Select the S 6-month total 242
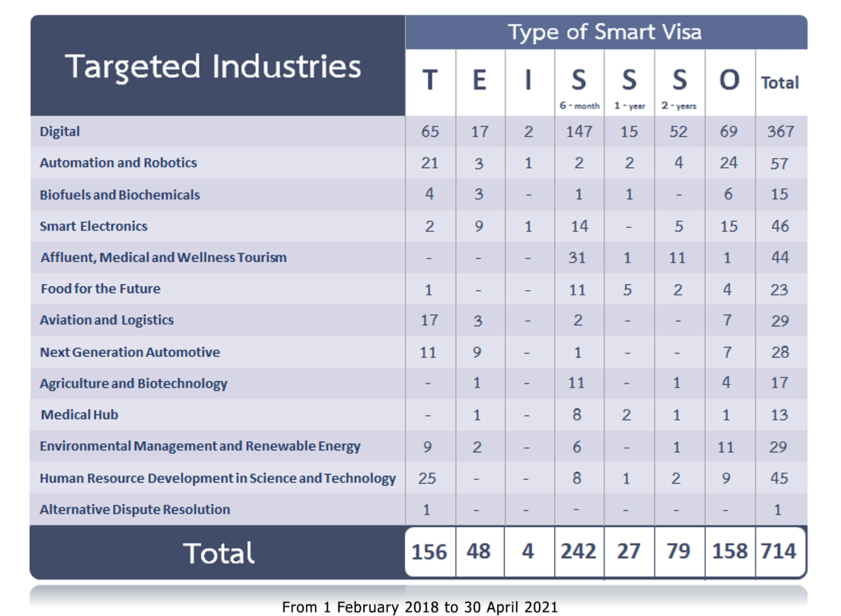841x616 pixels. 578,551
